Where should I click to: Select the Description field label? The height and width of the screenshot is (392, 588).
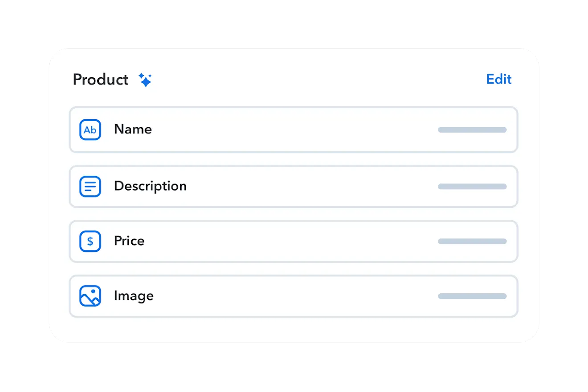(x=150, y=186)
